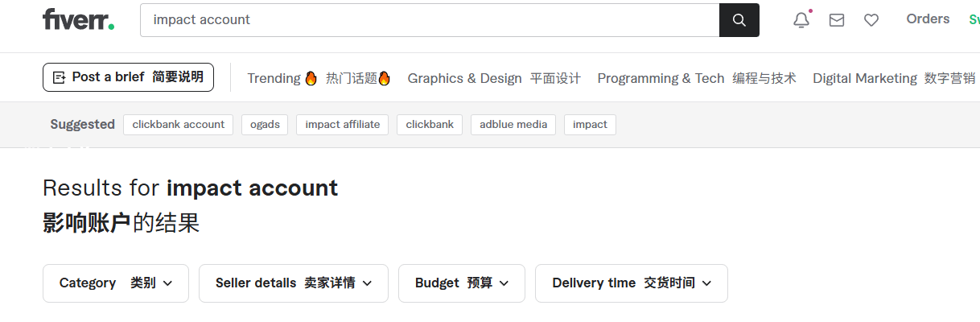Open the Orders link
980x322 pixels.
click(x=928, y=19)
